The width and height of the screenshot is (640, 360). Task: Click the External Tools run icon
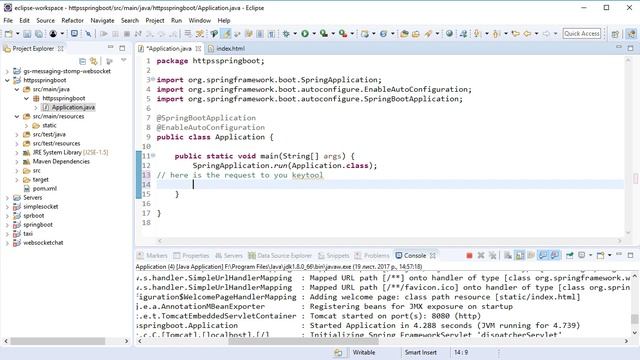coord(343,34)
